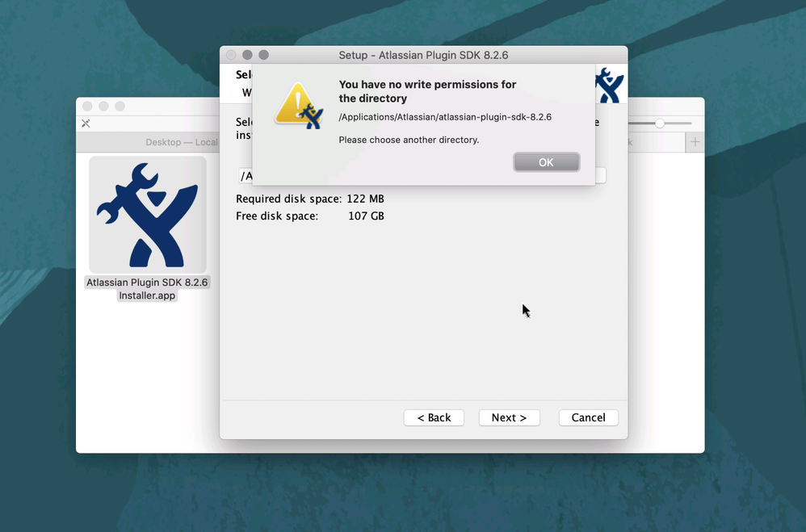Adjust the icon size slider in Finder window

pyautogui.click(x=660, y=124)
